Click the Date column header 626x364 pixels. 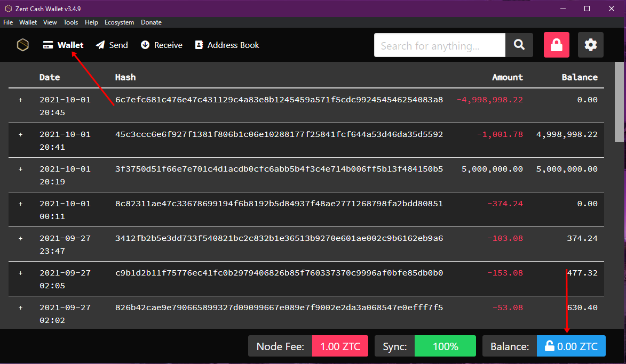click(x=50, y=77)
